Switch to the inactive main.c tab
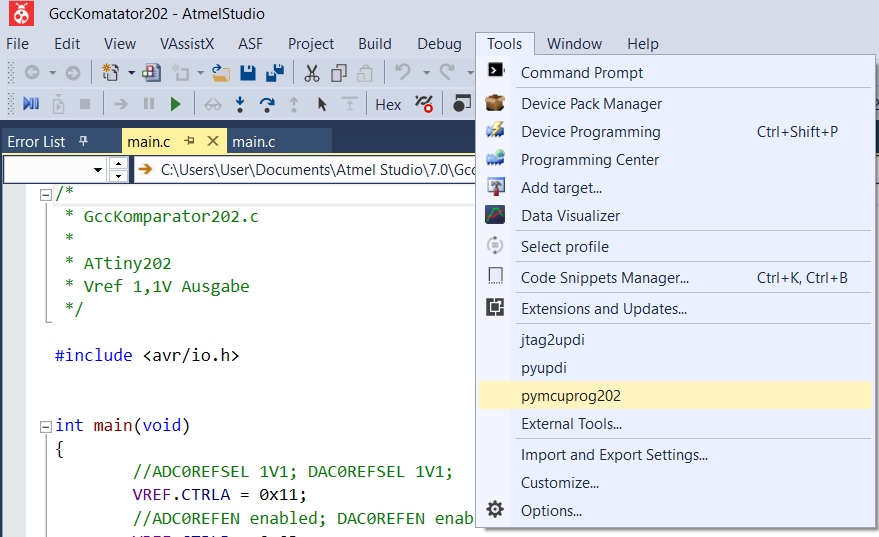 (x=254, y=141)
